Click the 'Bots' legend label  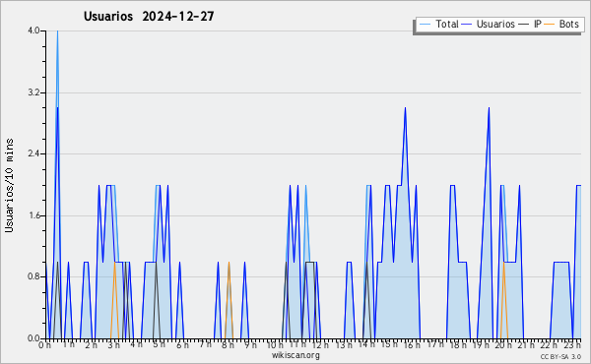click(x=568, y=24)
